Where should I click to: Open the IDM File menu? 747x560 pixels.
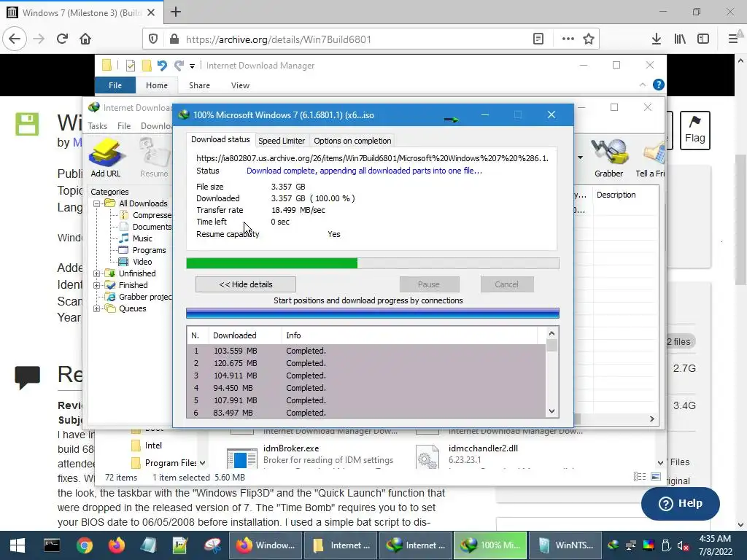124,125
